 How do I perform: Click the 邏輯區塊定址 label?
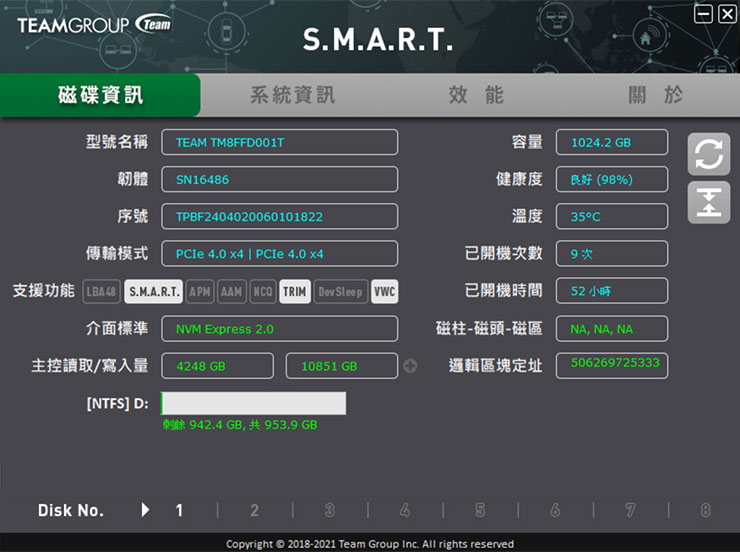pos(495,366)
